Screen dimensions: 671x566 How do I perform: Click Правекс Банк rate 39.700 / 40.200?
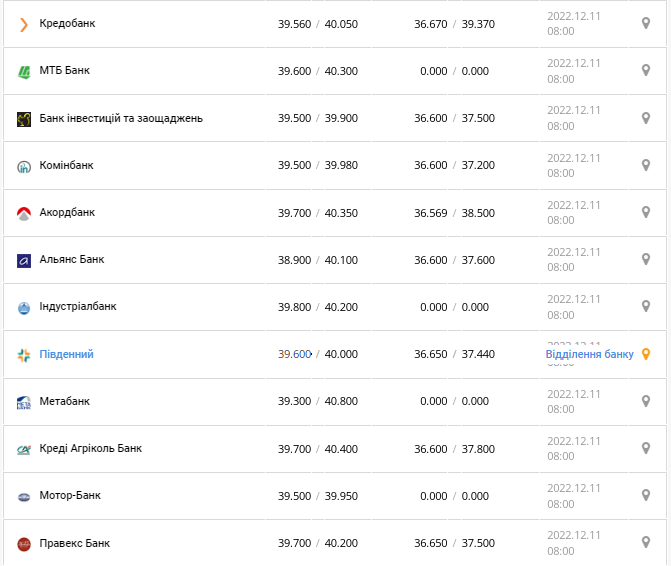pyautogui.click(x=318, y=544)
